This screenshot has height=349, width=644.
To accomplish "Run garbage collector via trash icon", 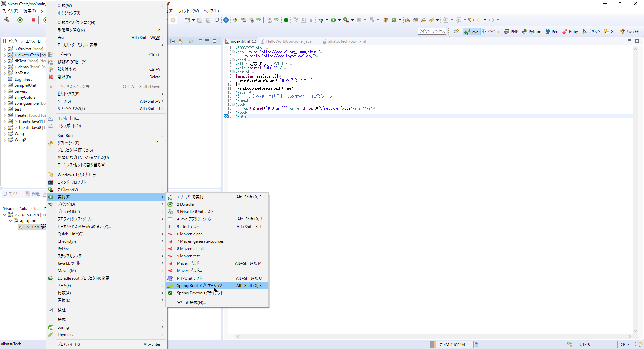I will tap(476, 345).
